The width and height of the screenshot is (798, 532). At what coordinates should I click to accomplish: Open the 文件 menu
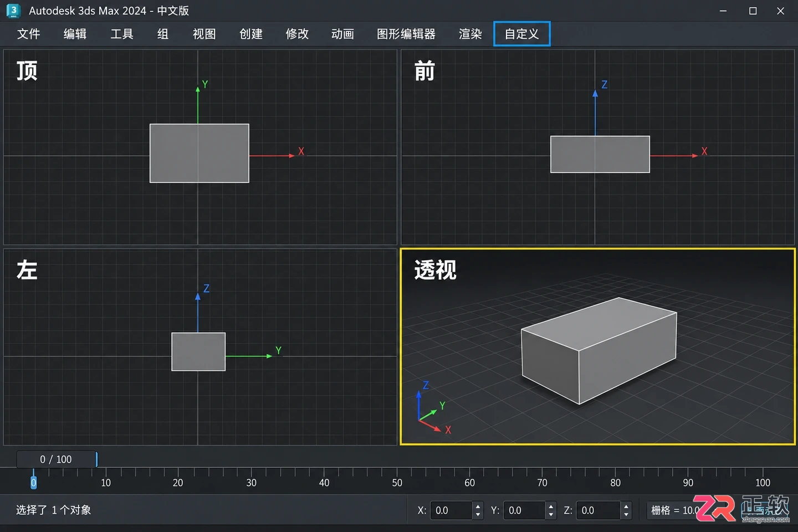coord(29,34)
